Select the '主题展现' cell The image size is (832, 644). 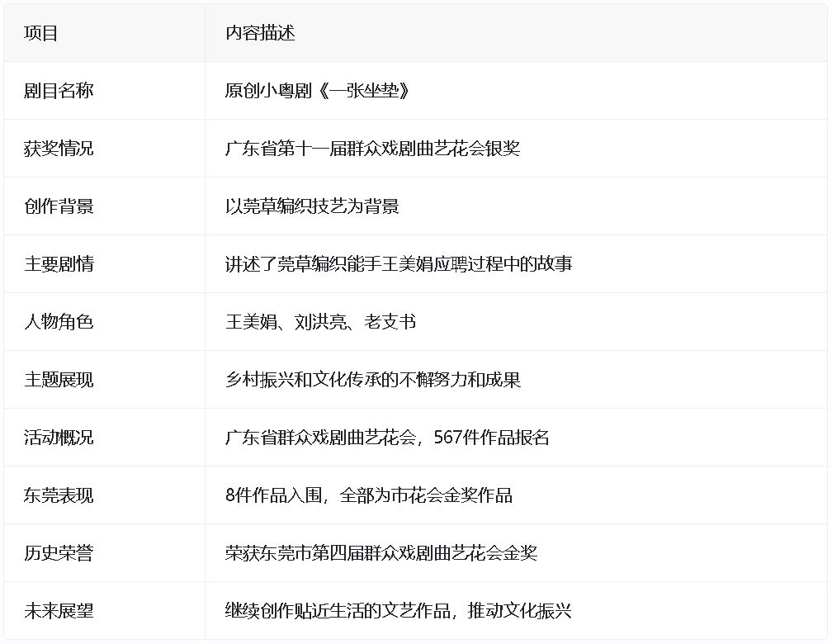59,380
